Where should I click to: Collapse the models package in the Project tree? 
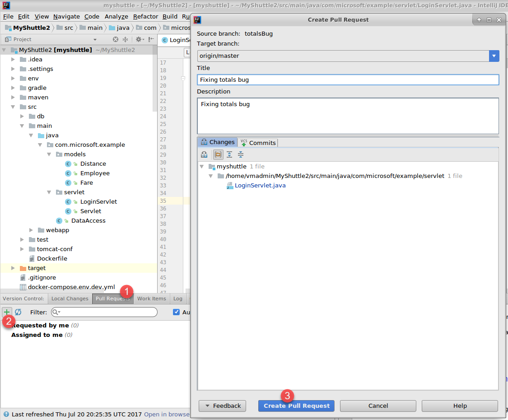pos(49,154)
